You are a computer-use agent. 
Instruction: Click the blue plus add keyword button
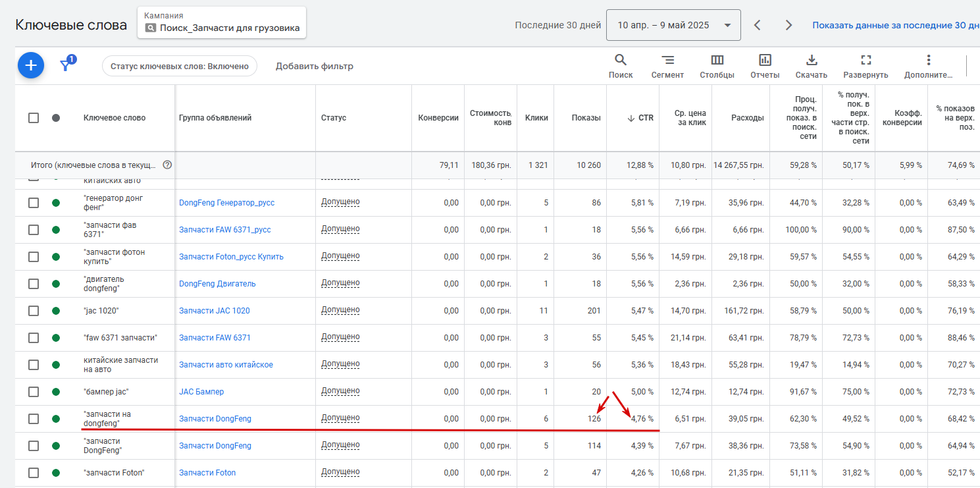[x=31, y=65]
